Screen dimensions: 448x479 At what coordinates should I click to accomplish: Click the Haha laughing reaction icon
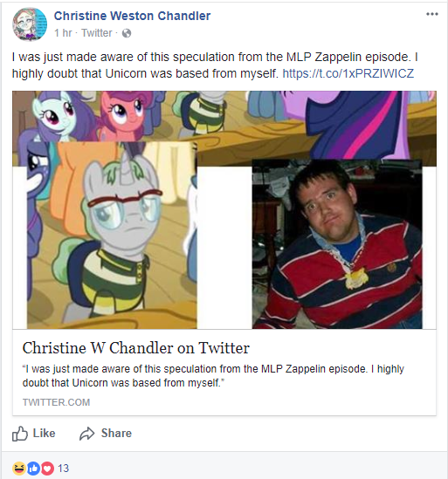(19, 469)
